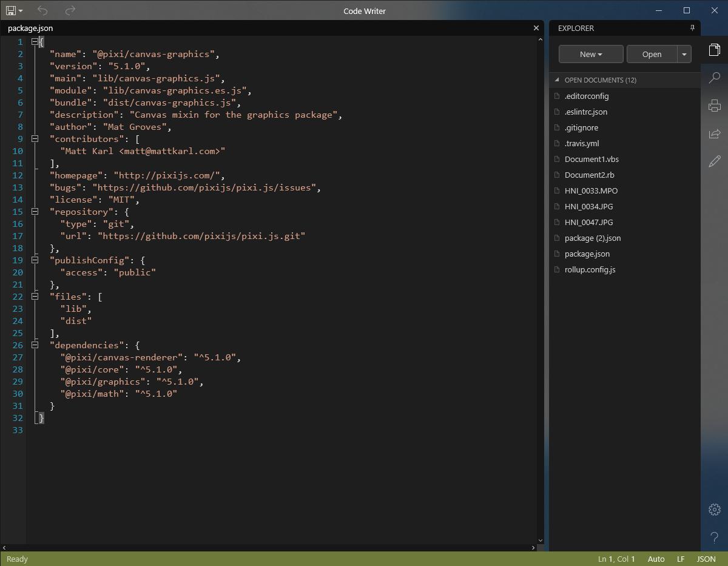Click the Save icon in title bar

point(11,10)
